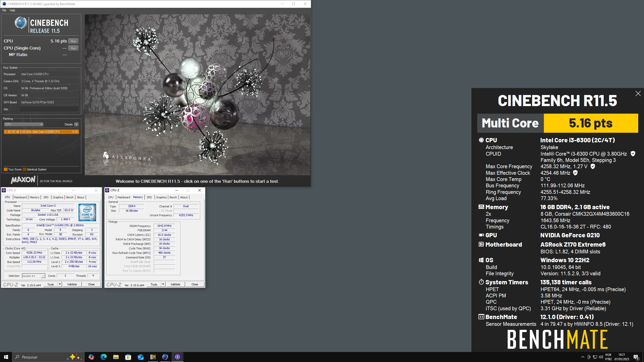
Task: Click the Ranking Details arrow button
Action: point(76,124)
